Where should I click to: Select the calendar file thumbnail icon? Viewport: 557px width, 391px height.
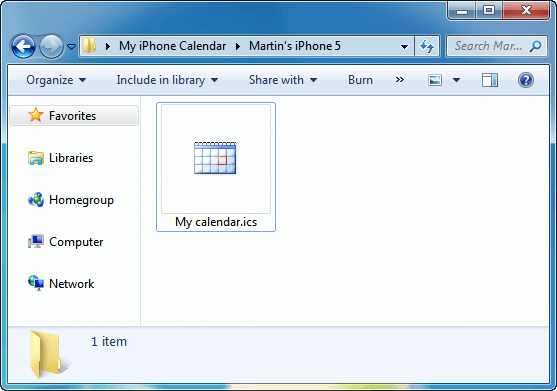click(215, 158)
